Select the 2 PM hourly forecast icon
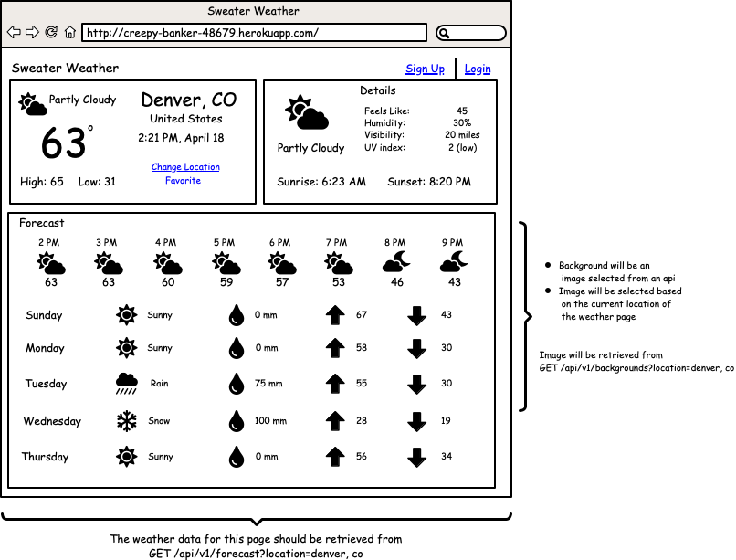The image size is (736, 560). pos(51,264)
